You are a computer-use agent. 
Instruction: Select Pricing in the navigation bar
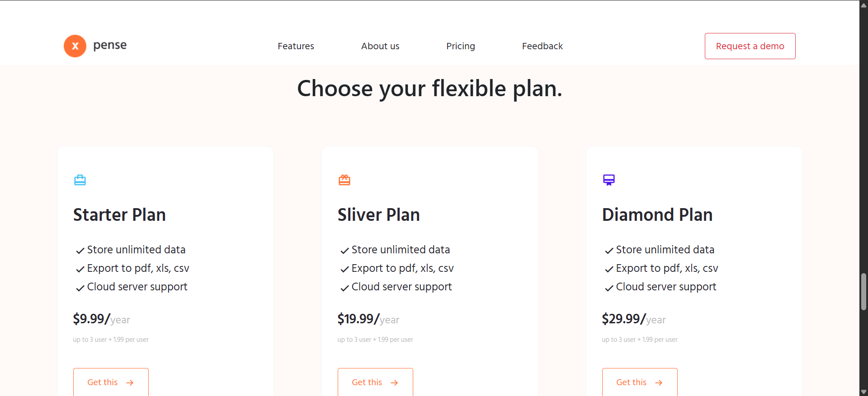pos(461,46)
